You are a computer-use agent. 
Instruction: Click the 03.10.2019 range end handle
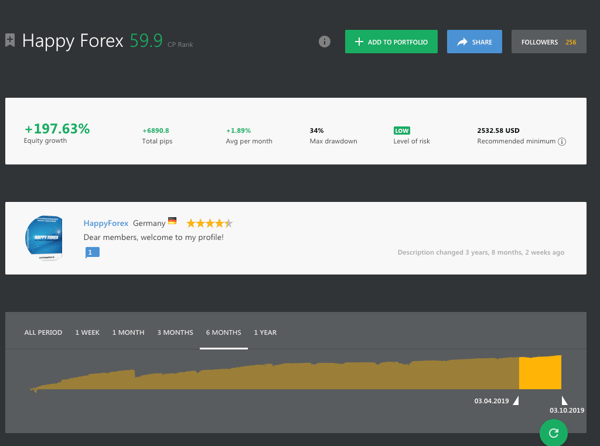tap(564, 401)
